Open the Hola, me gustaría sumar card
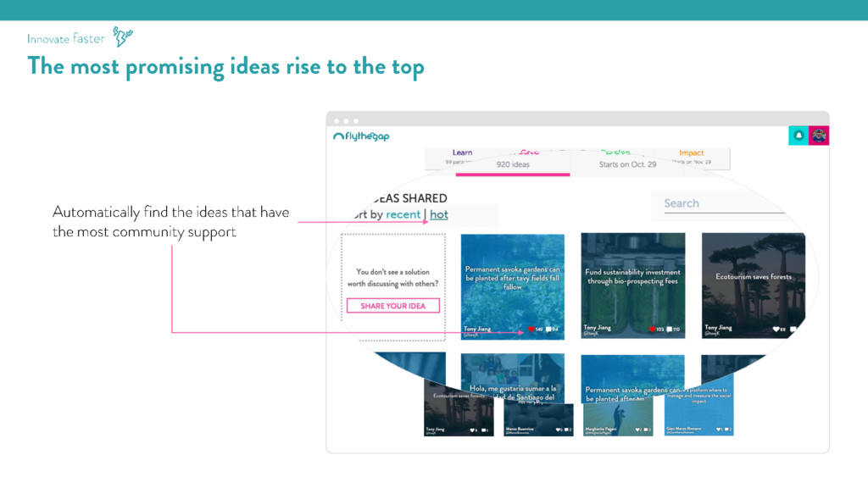The image size is (868, 488). (513, 379)
